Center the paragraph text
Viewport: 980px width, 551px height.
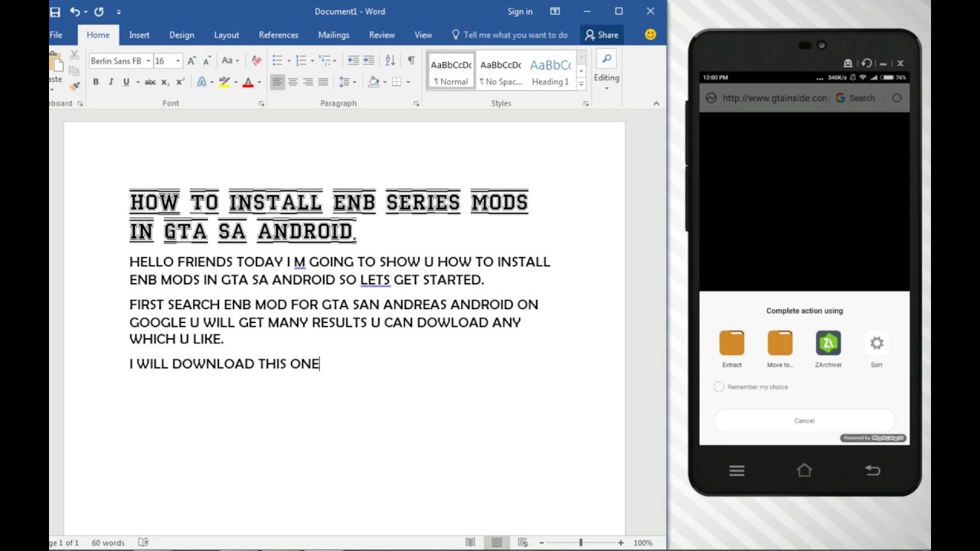click(x=292, y=82)
